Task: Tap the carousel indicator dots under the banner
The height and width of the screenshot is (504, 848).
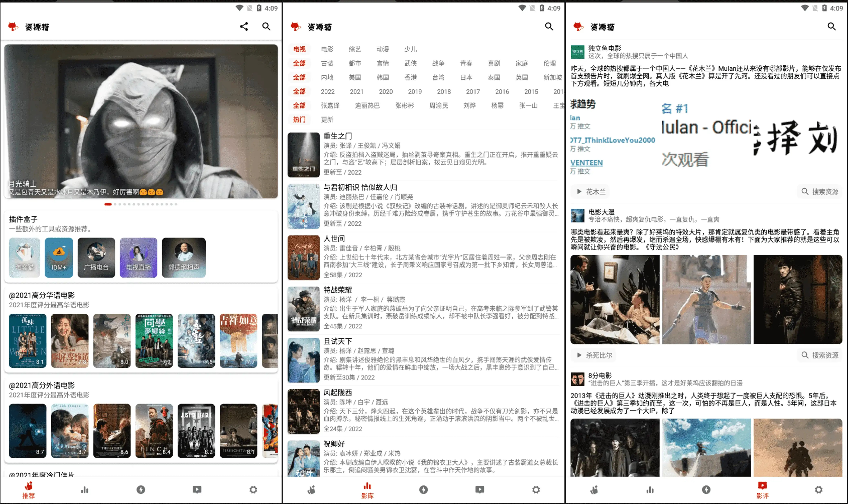Action: click(x=141, y=204)
